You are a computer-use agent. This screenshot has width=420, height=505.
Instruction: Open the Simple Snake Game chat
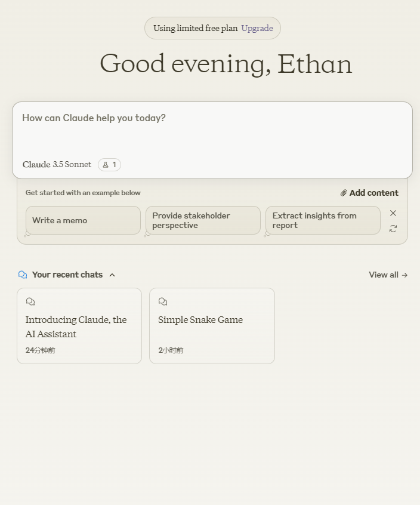click(212, 326)
